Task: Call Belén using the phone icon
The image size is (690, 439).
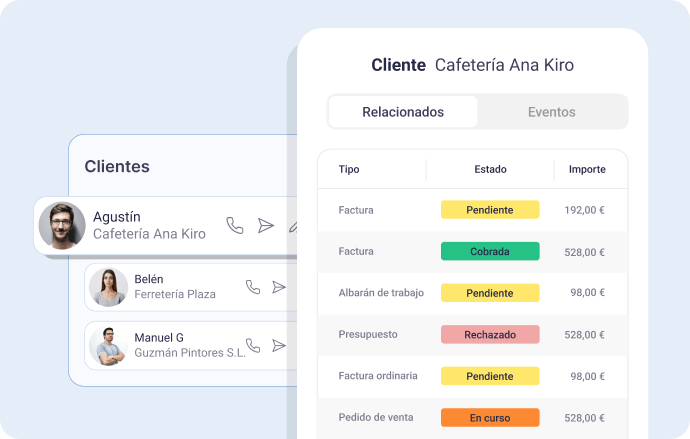Action: [x=253, y=288]
